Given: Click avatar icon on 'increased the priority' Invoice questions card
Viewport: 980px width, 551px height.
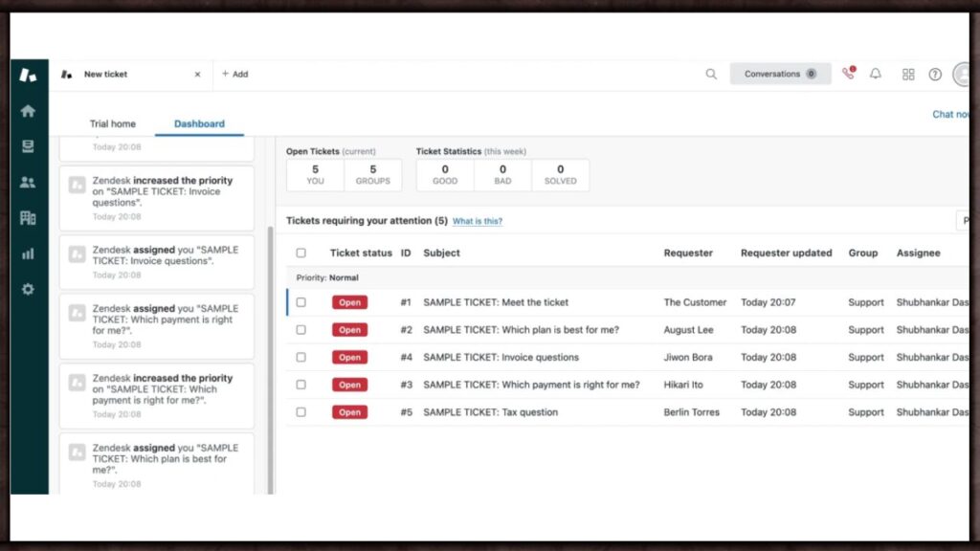Looking at the screenshot, I should pos(77,185).
